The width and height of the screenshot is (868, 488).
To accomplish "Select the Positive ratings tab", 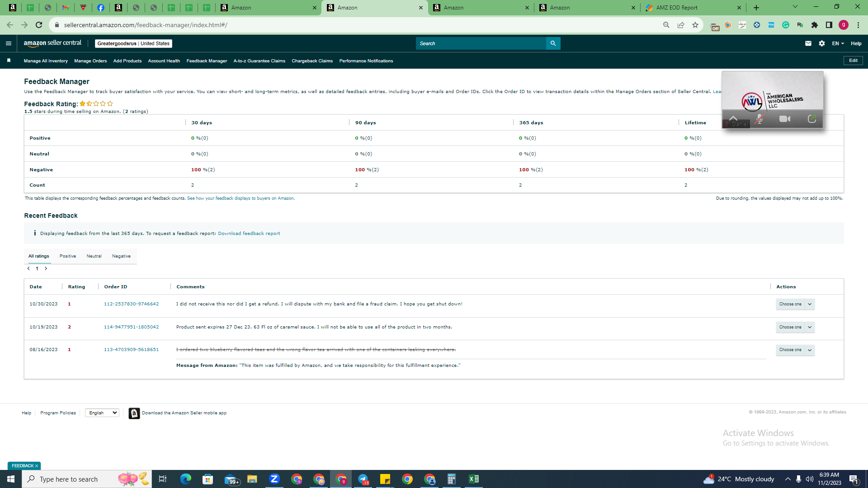I will (68, 256).
